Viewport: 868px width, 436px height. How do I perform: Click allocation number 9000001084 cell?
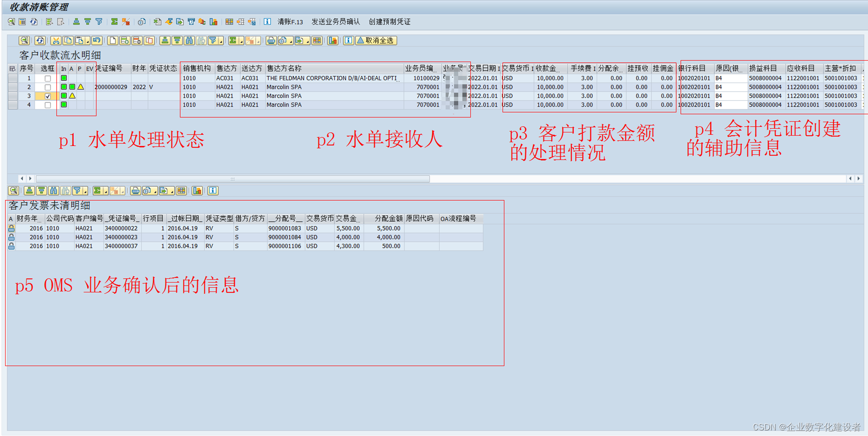285,237
